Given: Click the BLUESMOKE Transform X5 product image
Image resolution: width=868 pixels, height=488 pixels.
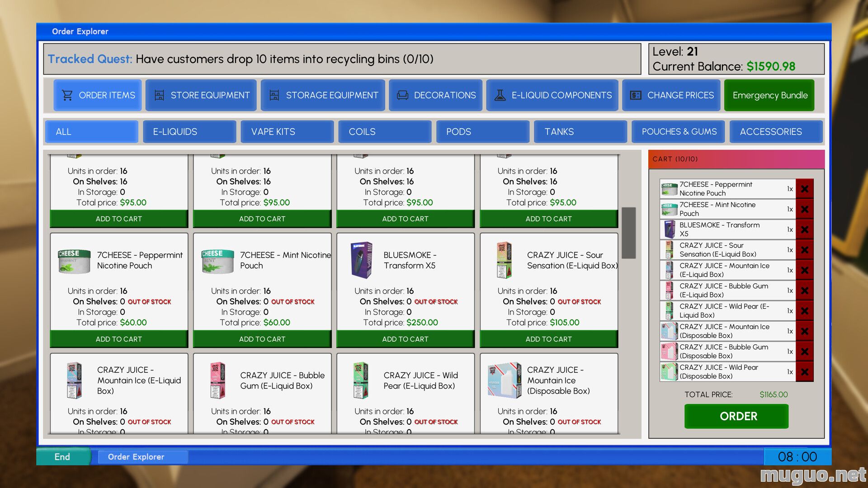Looking at the screenshot, I should [x=362, y=260].
